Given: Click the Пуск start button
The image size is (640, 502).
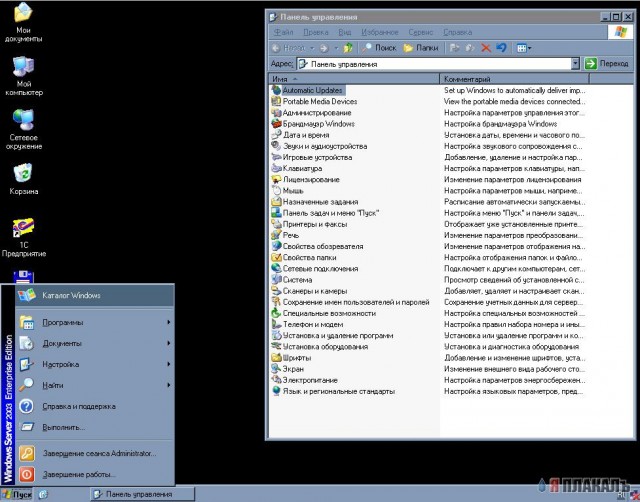Looking at the screenshot, I should point(17,494).
